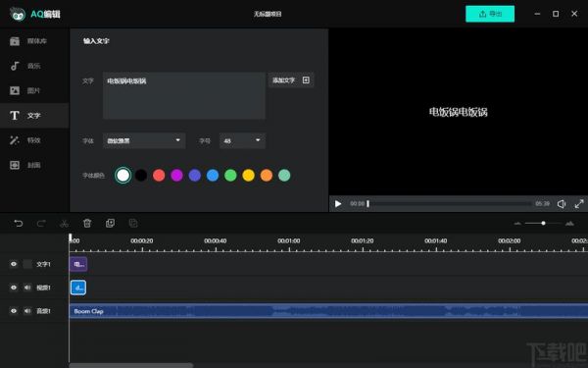Screen dimensions: 588x368
Task: Toggle visibility of the 文字1 track
Action: pos(14,264)
